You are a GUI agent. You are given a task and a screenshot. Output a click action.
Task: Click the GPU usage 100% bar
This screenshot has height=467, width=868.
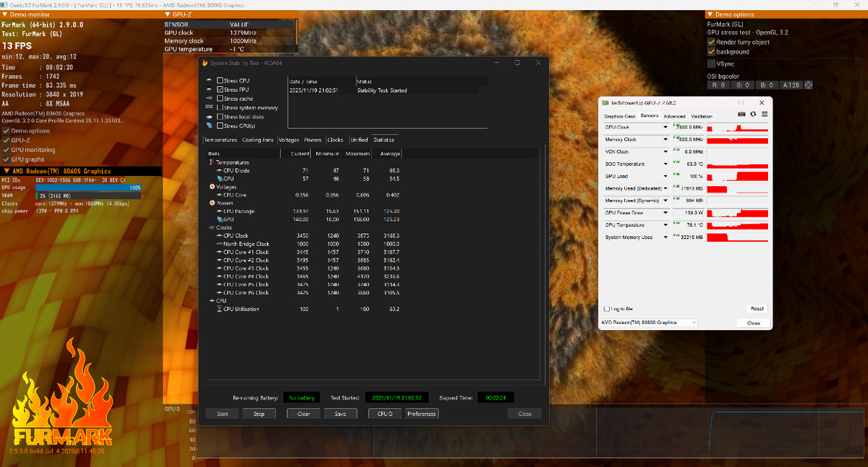point(90,188)
